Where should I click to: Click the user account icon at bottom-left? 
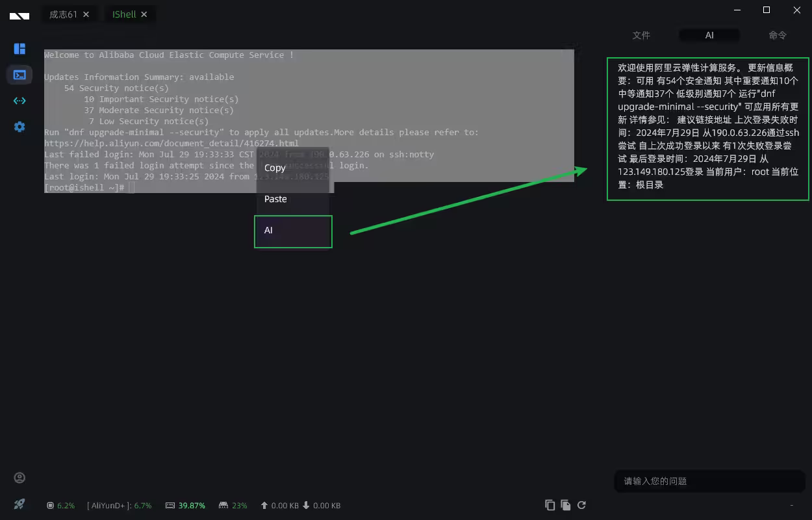[19, 478]
